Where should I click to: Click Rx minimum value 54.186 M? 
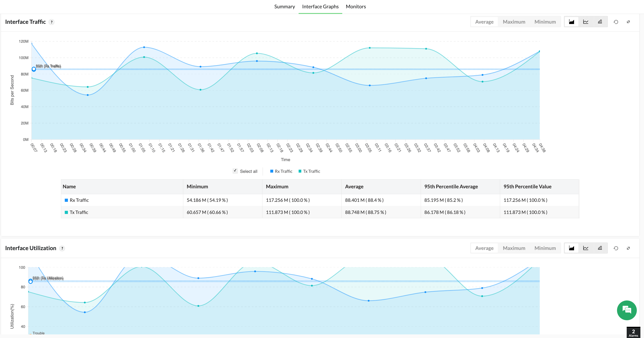[x=207, y=200]
